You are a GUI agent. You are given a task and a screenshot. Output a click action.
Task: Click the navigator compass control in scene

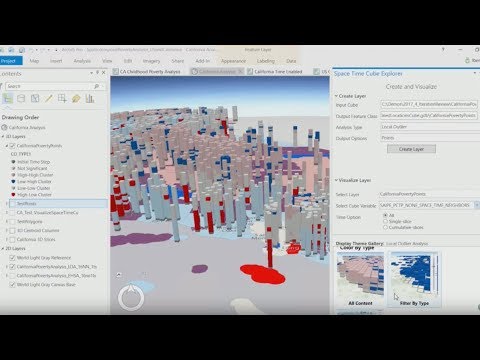131,297
